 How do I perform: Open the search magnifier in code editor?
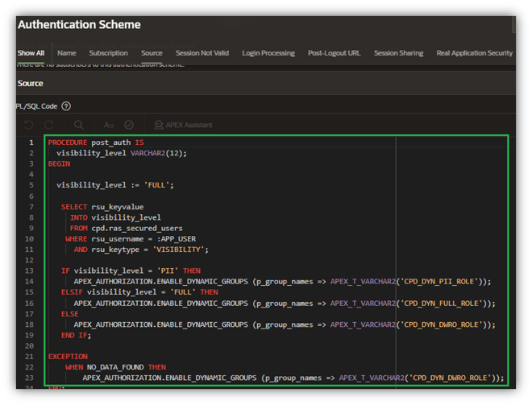[x=79, y=125]
